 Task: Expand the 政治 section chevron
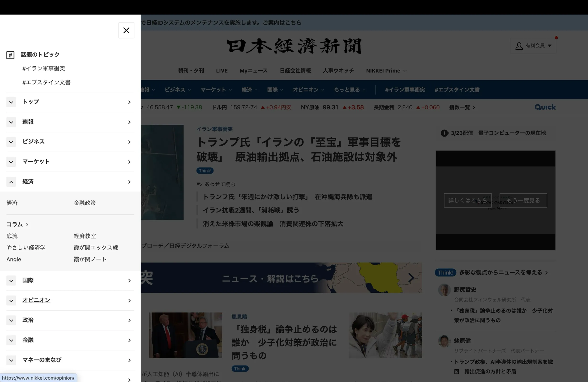coord(11,320)
